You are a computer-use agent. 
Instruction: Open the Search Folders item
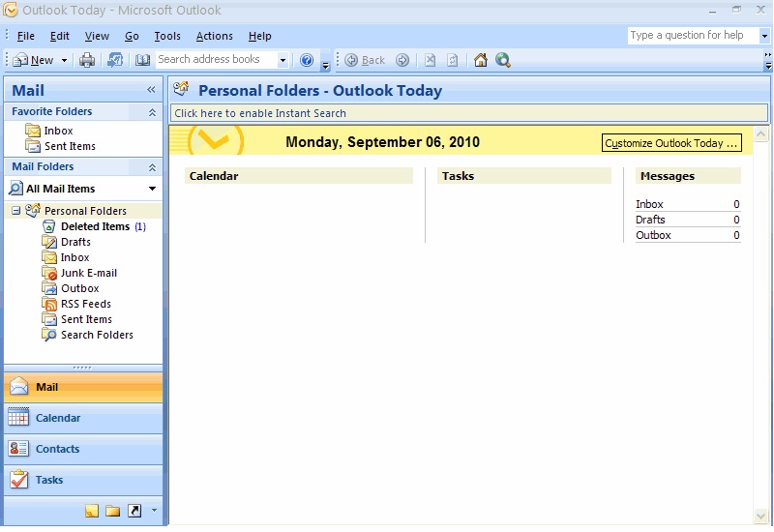point(88,335)
